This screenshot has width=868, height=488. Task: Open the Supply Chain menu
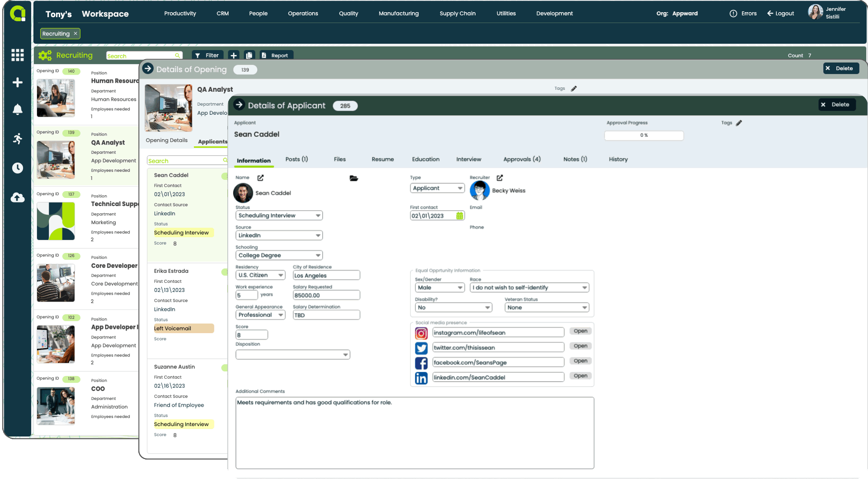[458, 14]
